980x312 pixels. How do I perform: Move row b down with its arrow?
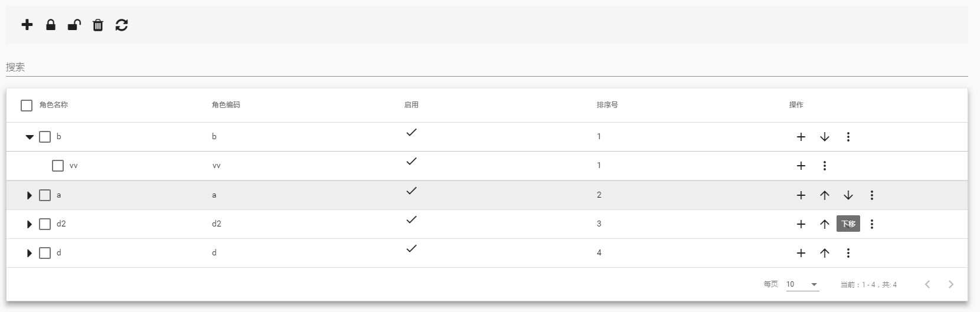point(825,137)
